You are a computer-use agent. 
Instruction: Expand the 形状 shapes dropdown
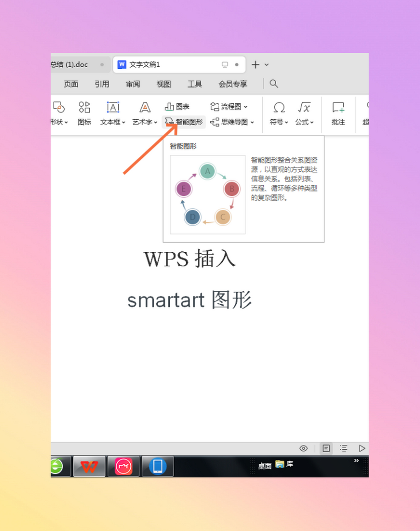[59, 113]
